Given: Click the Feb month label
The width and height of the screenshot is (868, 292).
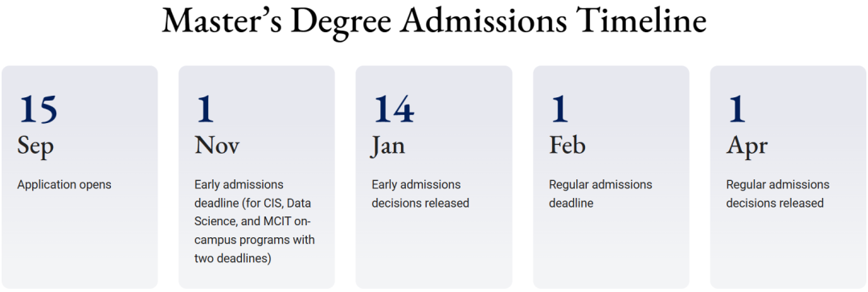Looking at the screenshot, I should point(567,145).
